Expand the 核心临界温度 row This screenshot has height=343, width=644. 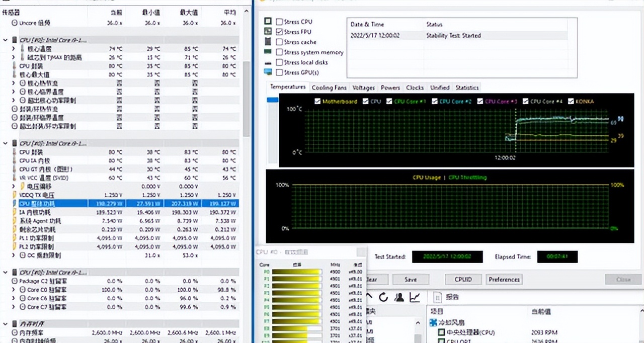pos(14,92)
